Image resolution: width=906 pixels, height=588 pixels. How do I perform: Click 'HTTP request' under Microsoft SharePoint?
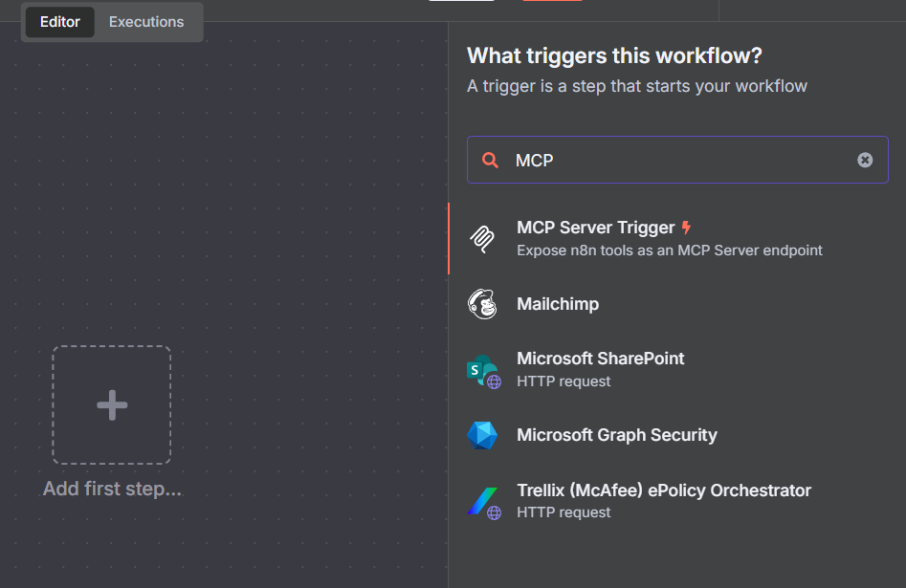[x=563, y=381]
